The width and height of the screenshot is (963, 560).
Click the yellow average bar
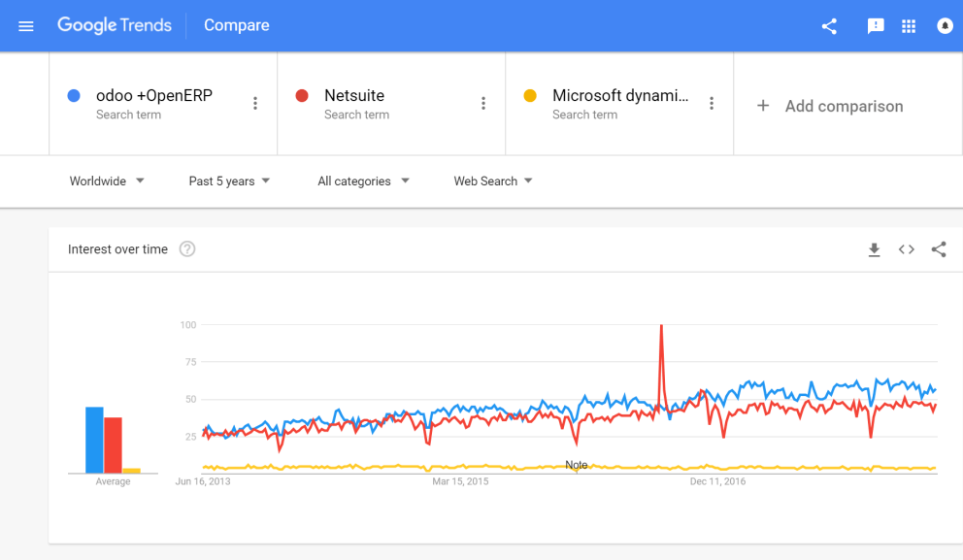131,471
